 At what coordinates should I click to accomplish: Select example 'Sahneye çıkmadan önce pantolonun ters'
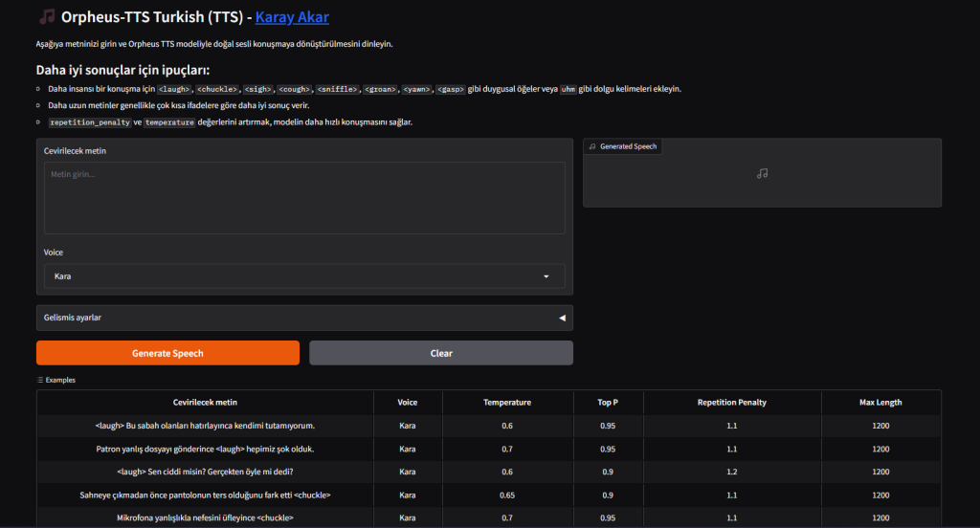(205, 495)
